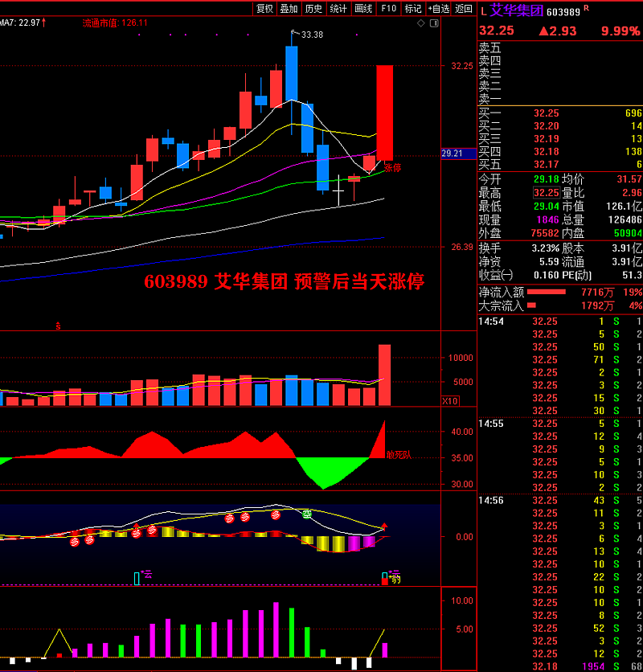Click the X10 volume scale indicator
This screenshot has width=643, height=672.
451,400
